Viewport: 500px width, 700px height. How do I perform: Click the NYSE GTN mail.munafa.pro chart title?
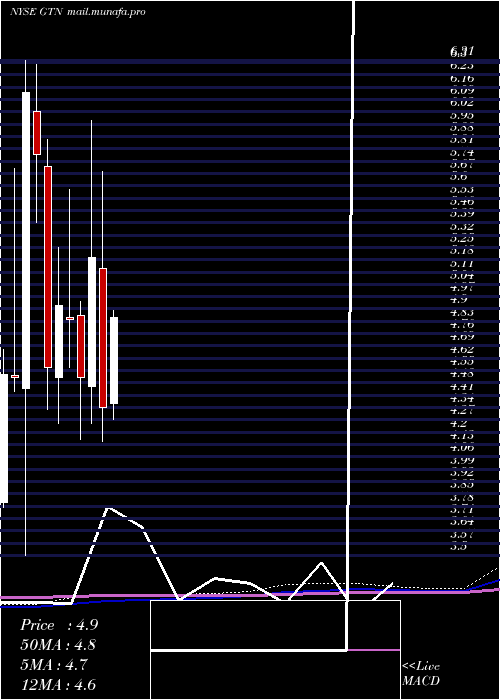point(78,12)
